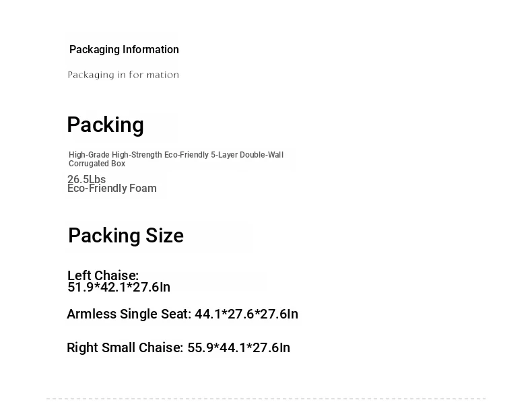Select the 'Packaging in for mation' subtitle
The height and width of the screenshot is (402, 532).
[x=123, y=75]
